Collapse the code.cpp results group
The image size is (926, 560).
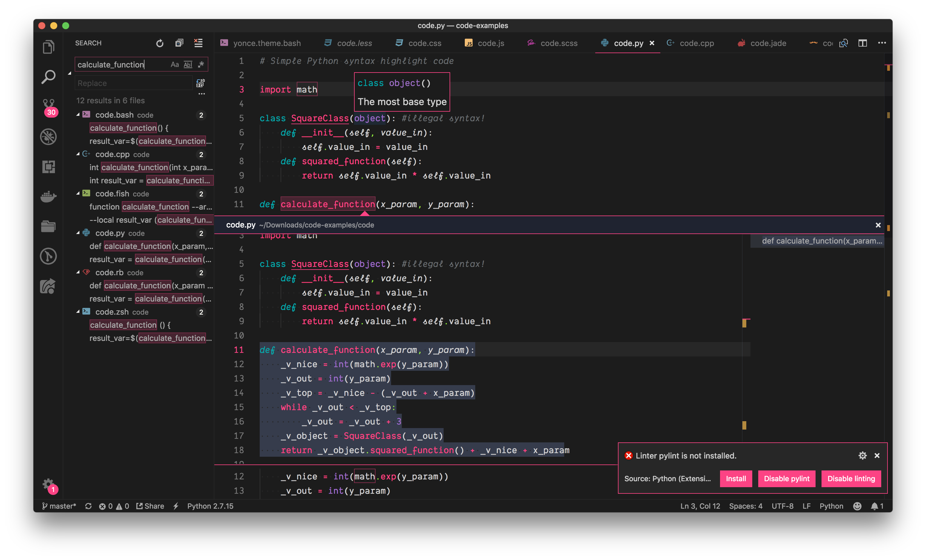click(x=78, y=154)
